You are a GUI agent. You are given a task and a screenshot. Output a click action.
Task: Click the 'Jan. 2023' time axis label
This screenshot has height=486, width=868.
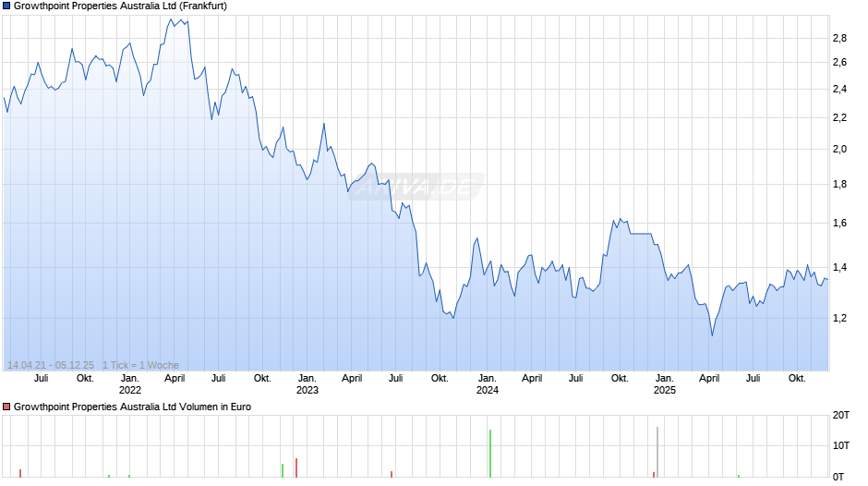click(307, 384)
